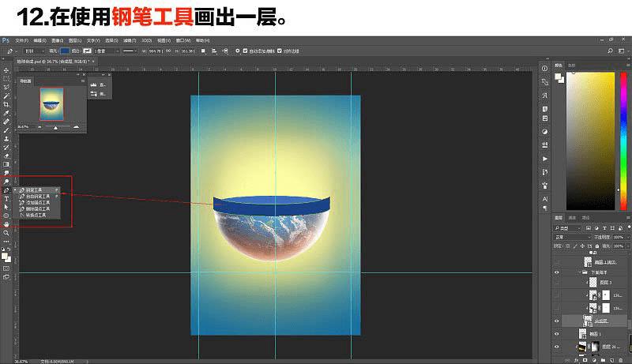The image size is (632, 364).
Task: Show the 图层 3 layer visibility box
Action: [x=557, y=282]
